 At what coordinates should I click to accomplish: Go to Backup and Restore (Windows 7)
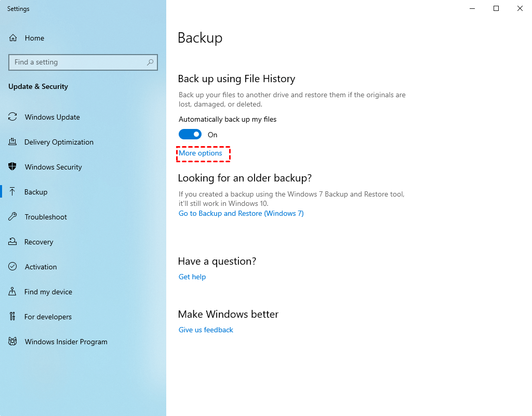[241, 214]
